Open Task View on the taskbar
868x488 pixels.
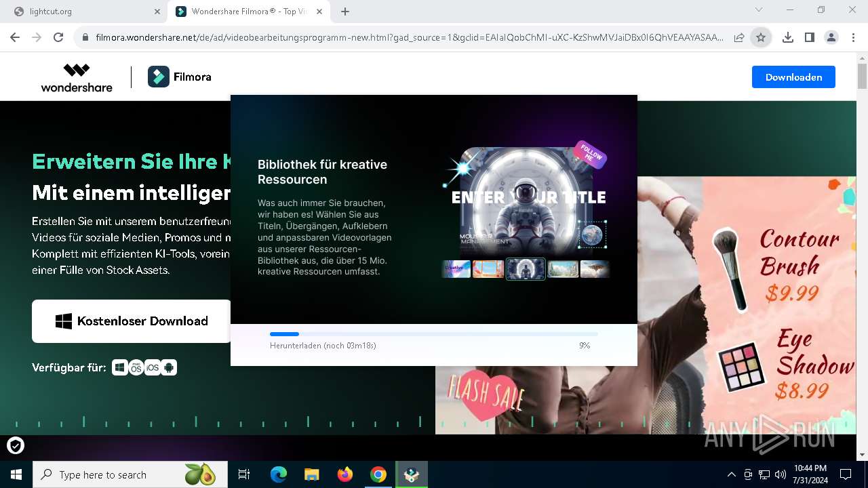(244, 474)
